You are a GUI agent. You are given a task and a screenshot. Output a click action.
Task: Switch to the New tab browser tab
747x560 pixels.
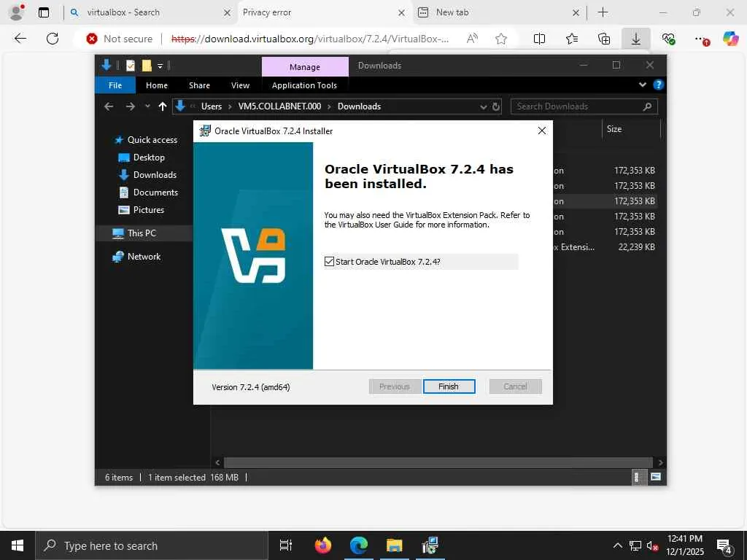pos(498,12)
